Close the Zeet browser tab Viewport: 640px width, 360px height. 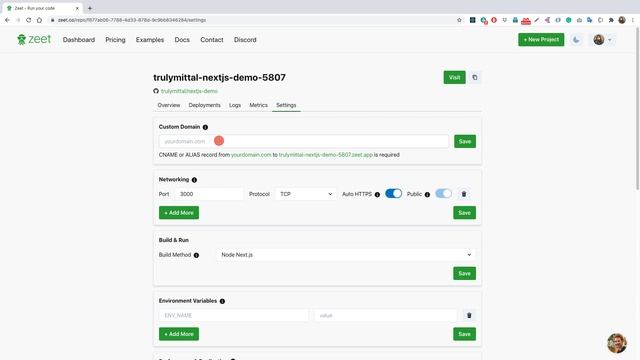[x=77, y=8]
